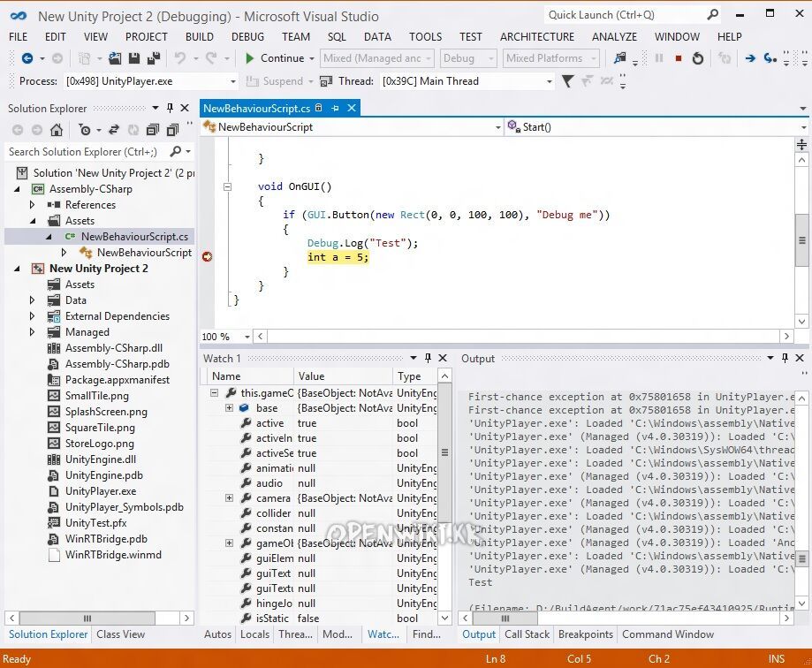
Task: Select UnityPlayer.exe in Solution Explorer
Action: [101, 491]
